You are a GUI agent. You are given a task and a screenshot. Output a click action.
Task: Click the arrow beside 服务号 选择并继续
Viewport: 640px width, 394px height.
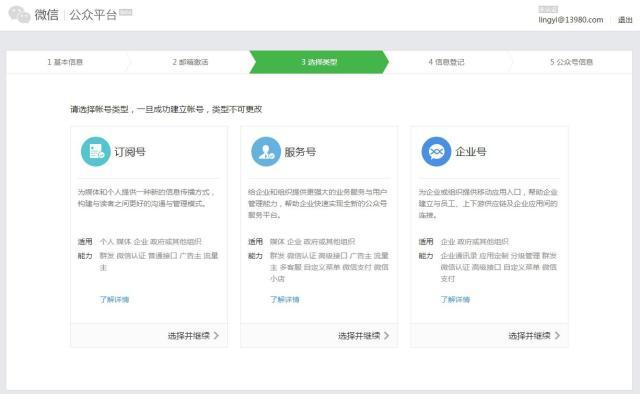(387, 335)
